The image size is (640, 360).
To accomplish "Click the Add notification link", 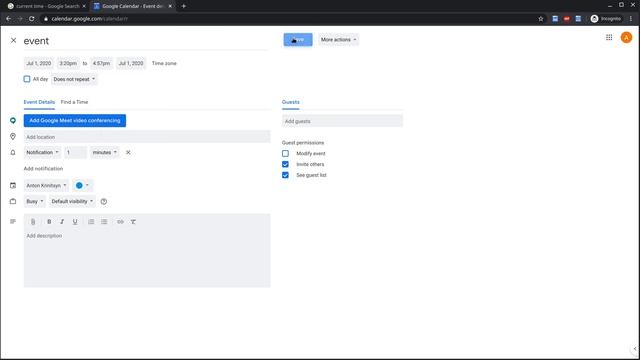I will click(x=43, y=169).
